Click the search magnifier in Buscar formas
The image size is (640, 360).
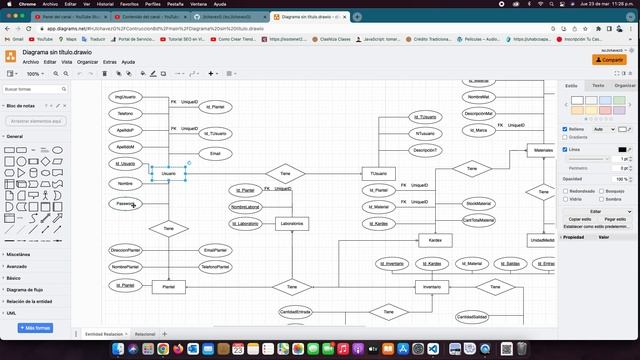click(64, 89)
